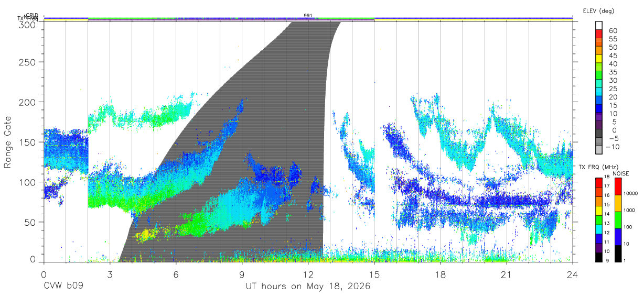Viewport: 644px width, 297px height.
Task: Click y-axis tick label 300
Action: [28, 24]
